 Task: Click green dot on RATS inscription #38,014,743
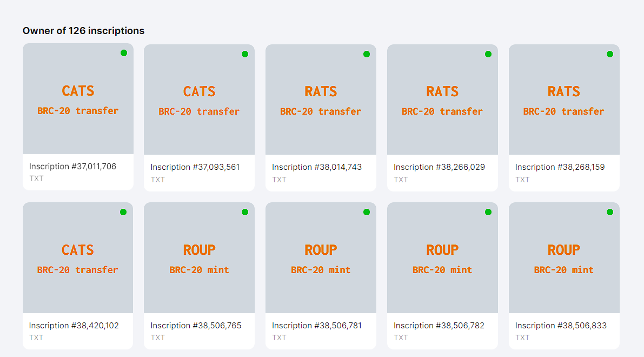pyautogui.click(x=367, y=54)
